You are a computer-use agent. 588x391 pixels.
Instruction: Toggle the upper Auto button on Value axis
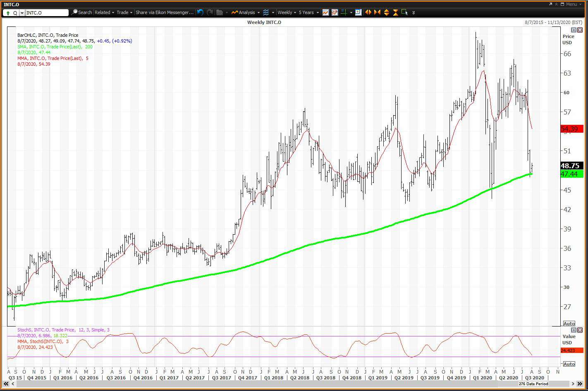pyautogui.click(x=569, y=323)
